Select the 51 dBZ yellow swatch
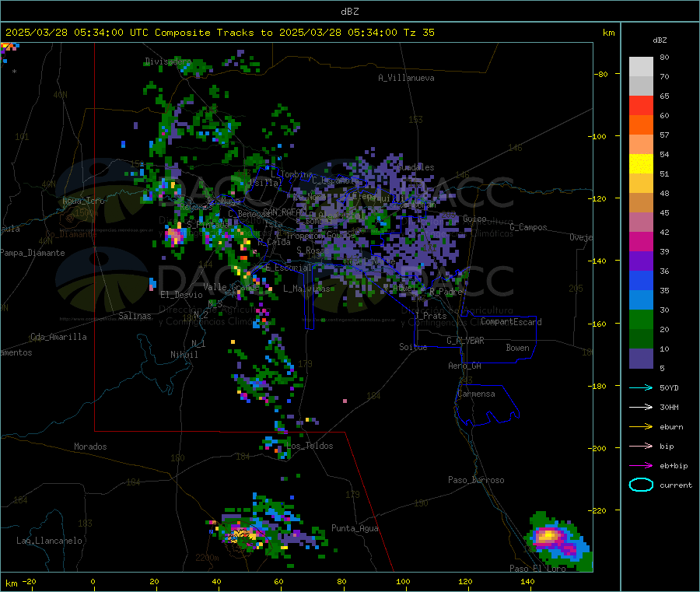Screen dimensions: 700x592 click(x=641, y=164)
